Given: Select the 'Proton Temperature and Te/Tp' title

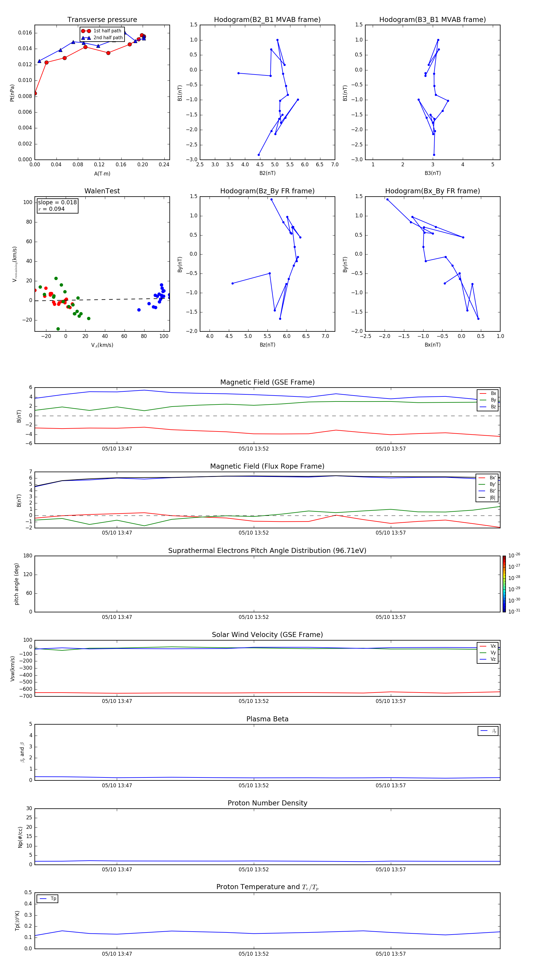Looking at the screenshot, I should pos(267,887).
